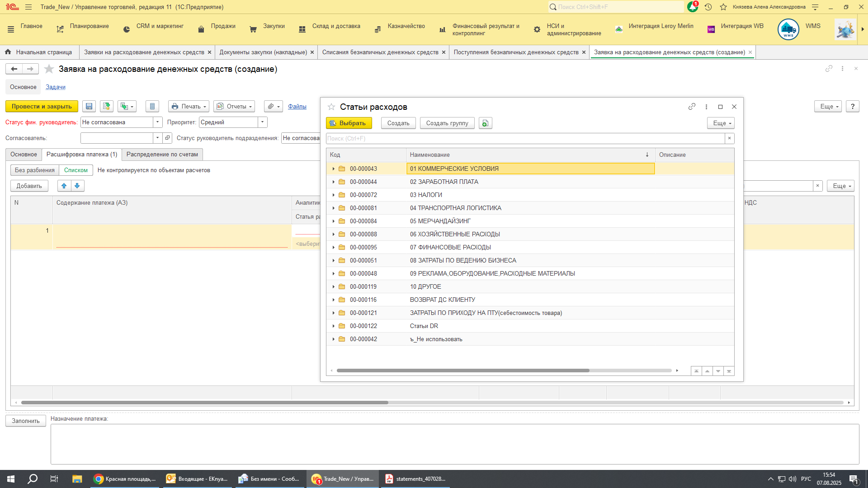
Task: Switch to Без разбиения view mode
Action: click(x=35, y=170)
